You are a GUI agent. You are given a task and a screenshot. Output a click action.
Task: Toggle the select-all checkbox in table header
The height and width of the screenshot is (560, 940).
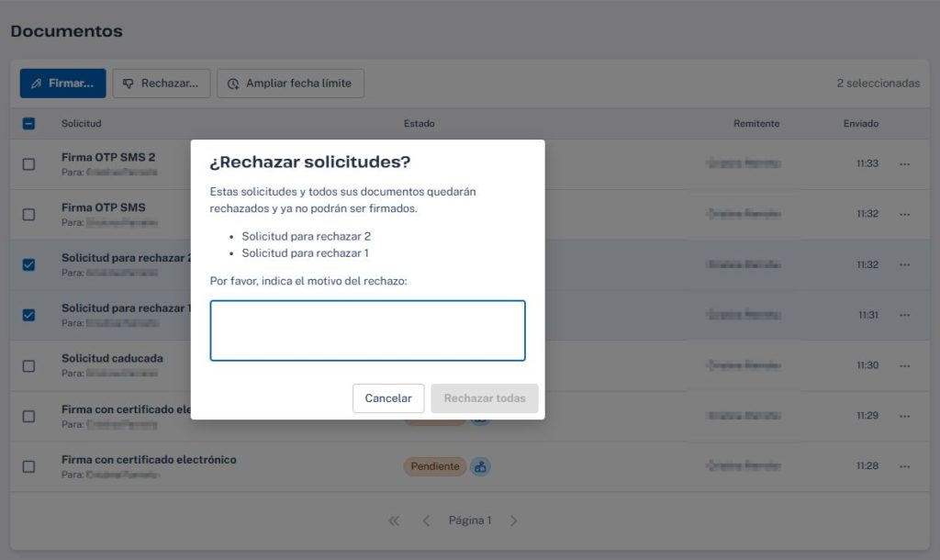click(x=28, y=124)
